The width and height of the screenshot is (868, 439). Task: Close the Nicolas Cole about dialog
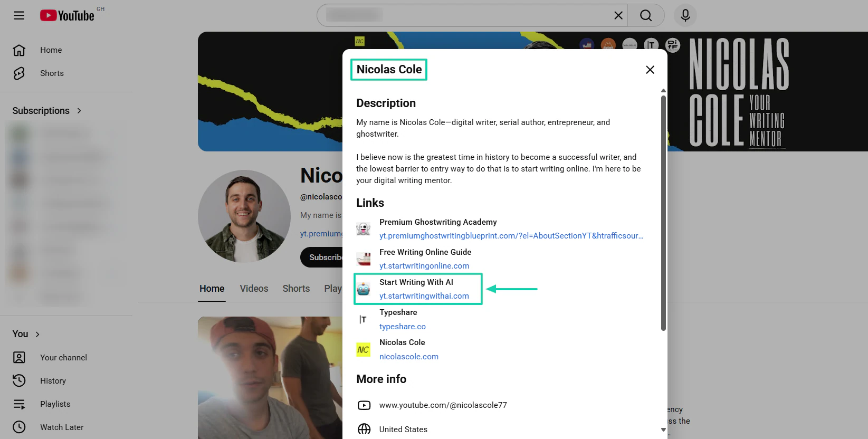tap(650, 70)
